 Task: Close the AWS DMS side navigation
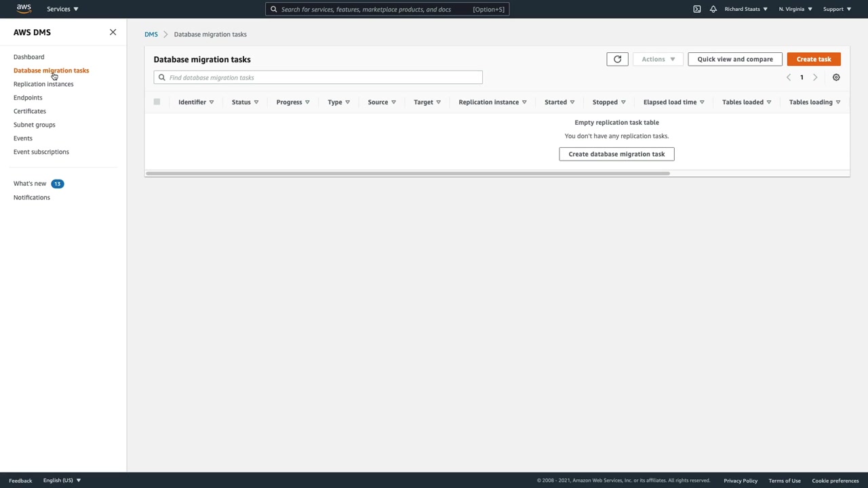tap(113, 32)
